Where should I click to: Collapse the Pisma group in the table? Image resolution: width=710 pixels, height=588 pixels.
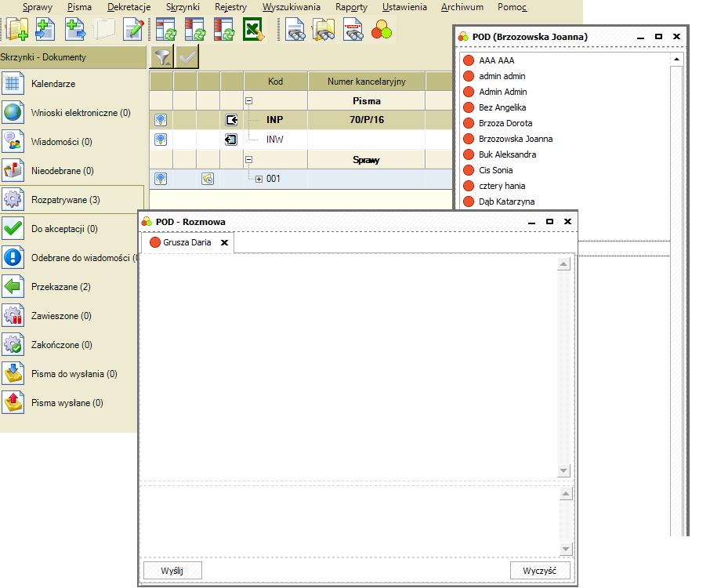(x=249, y=101)
